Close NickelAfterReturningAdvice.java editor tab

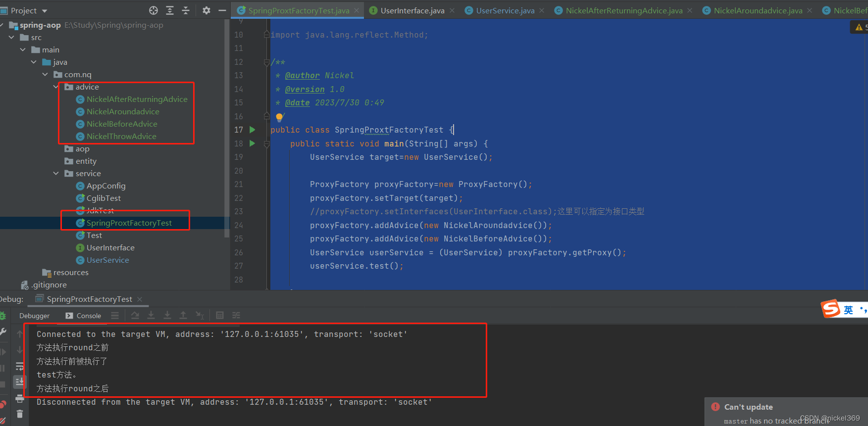tap(690, 10)
